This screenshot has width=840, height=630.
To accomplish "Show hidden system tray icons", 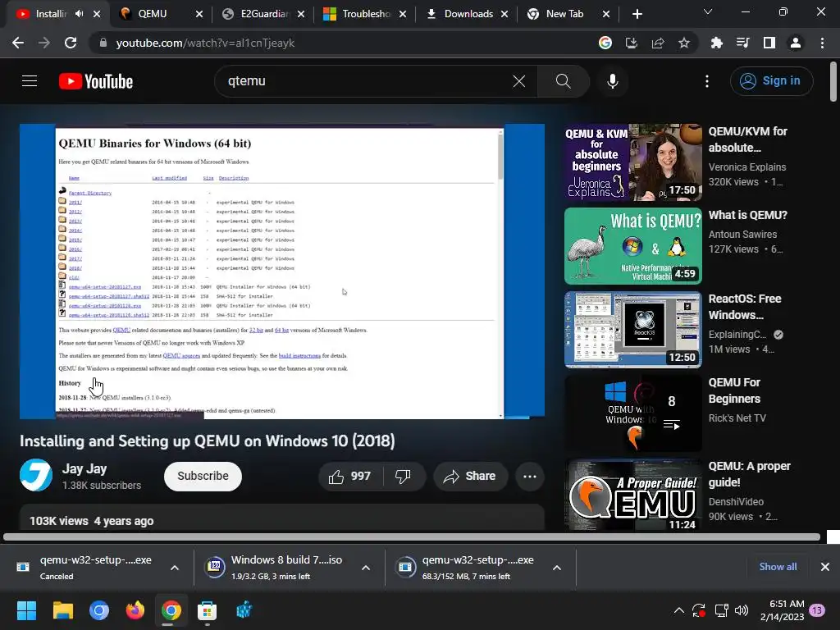I will (678, 610).
